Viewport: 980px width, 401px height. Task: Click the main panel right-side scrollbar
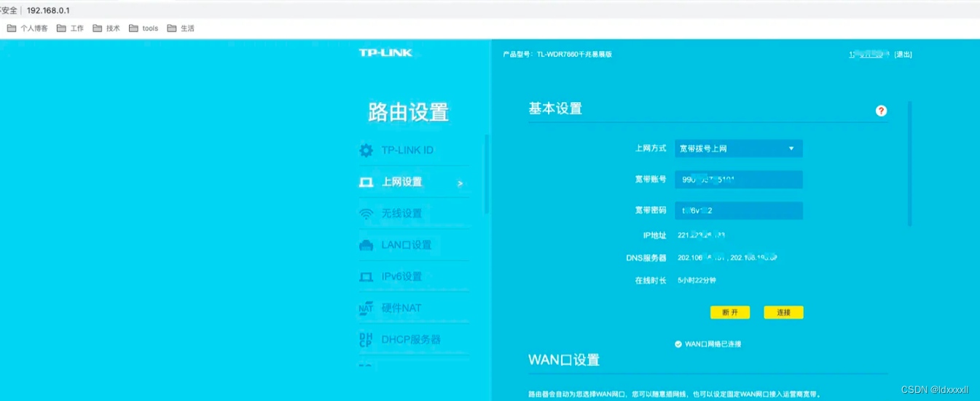(909, 164)
